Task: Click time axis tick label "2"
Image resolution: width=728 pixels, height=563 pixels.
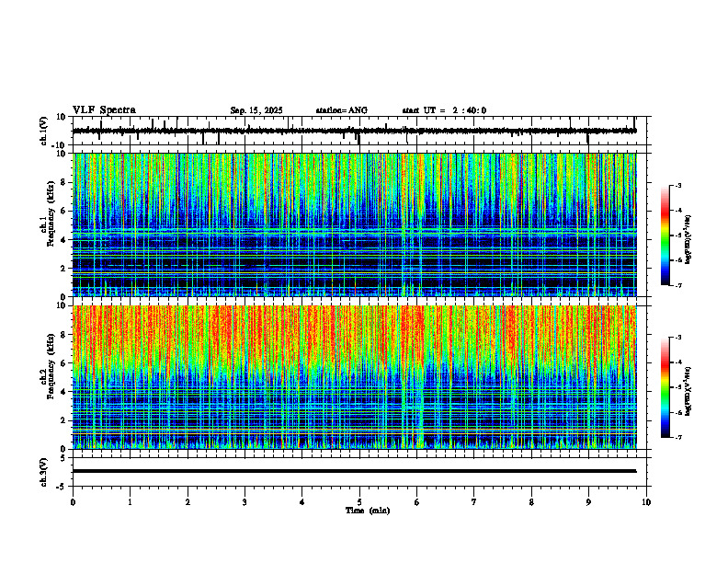Action: (188, 502)
